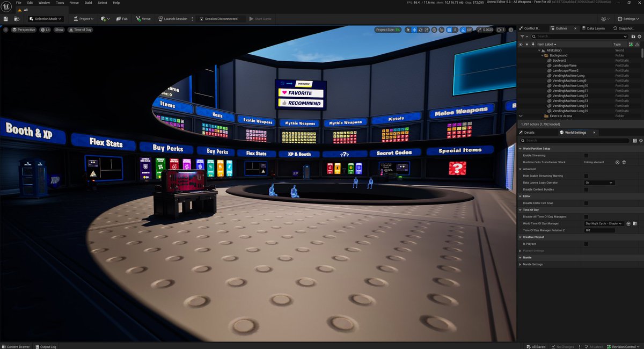644x349 pixels.
Task: Select the Rotate transform tool
Action: pyautogui.click(x=420, y=30)
